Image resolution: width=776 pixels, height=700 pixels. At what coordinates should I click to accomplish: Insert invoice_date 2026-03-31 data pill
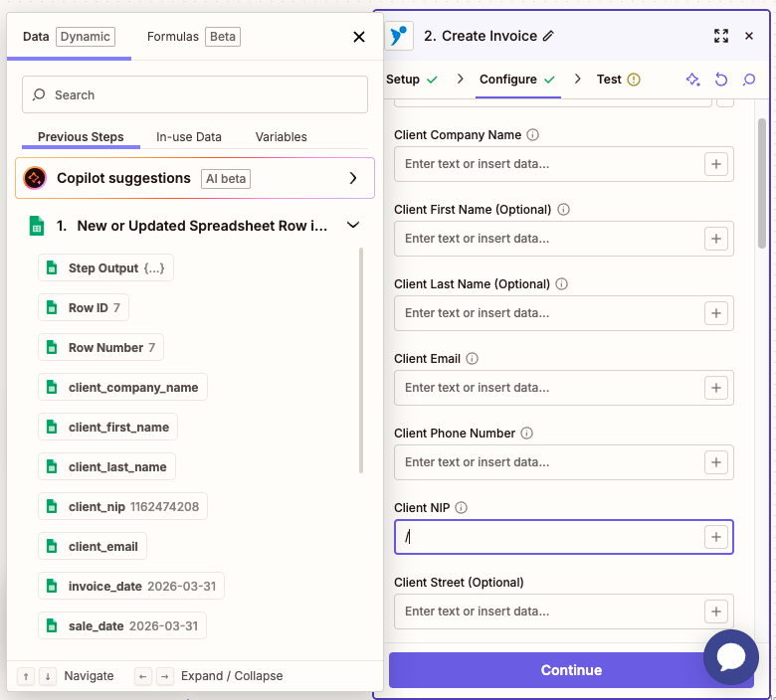click(131, 587)
